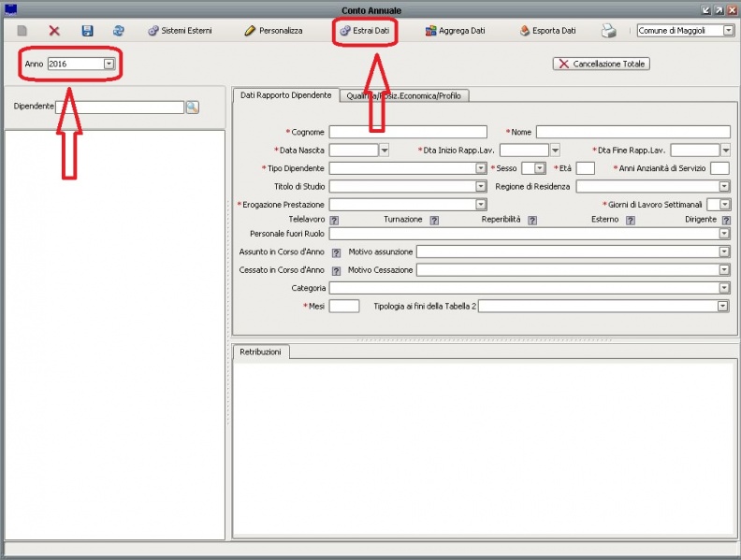Click the new document icon in toolbar

coord(22,31)
